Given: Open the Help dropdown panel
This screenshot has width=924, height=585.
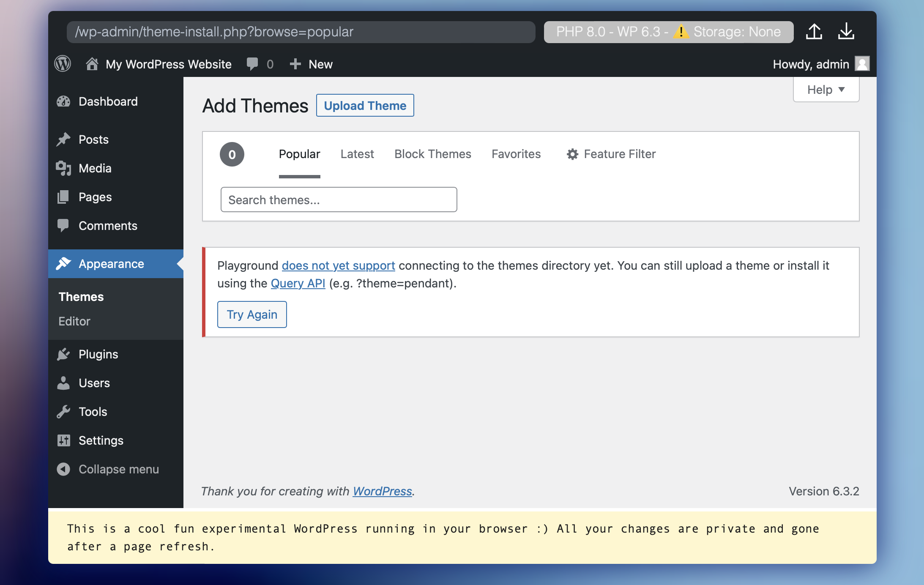Looking at the screenshot, I should (826, 89).
